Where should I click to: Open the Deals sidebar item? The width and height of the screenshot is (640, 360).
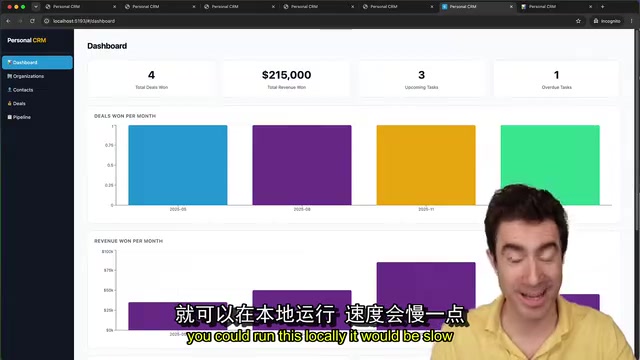click(x=37, y=104)
